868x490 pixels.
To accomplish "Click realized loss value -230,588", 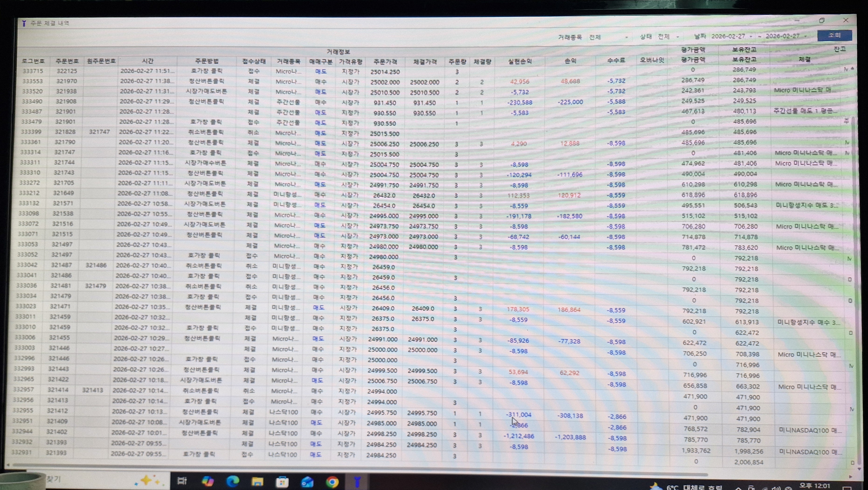I will pyautogui.click(x=520, y=102).
